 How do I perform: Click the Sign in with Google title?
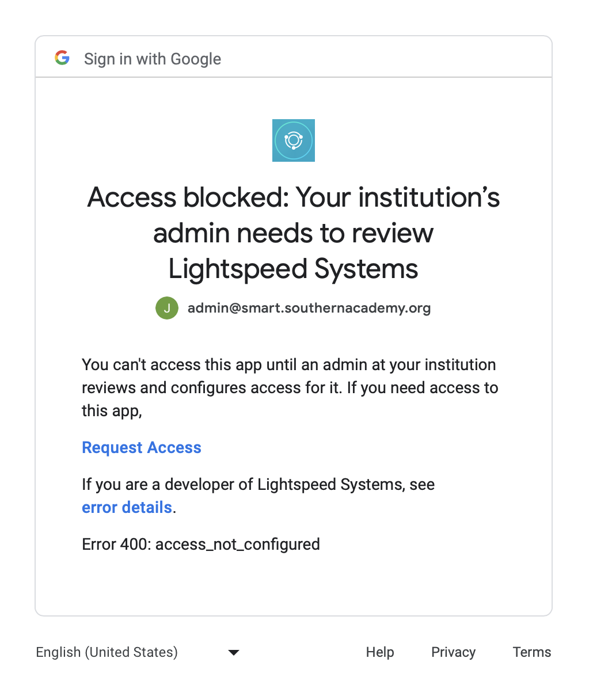(153, 59)
